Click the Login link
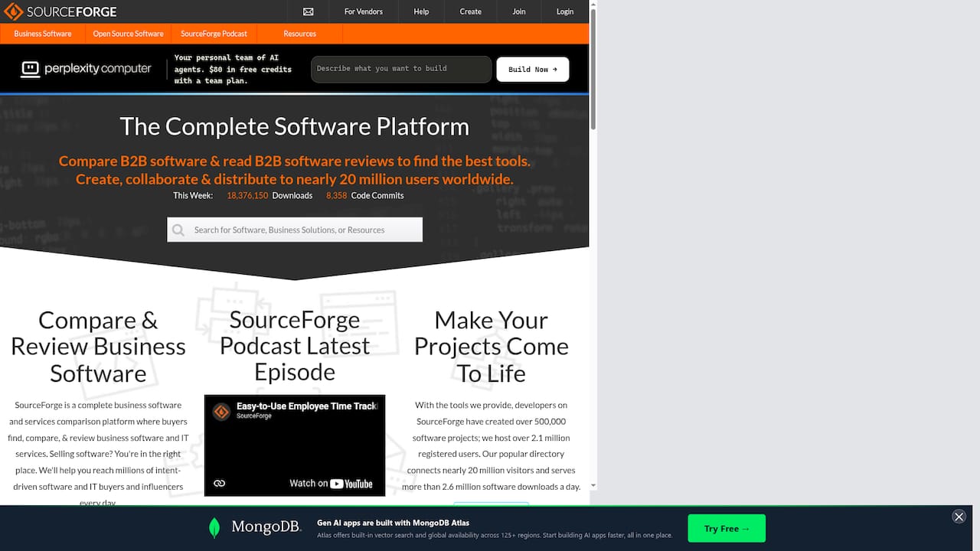980x551 pixels. click(564, 11)
